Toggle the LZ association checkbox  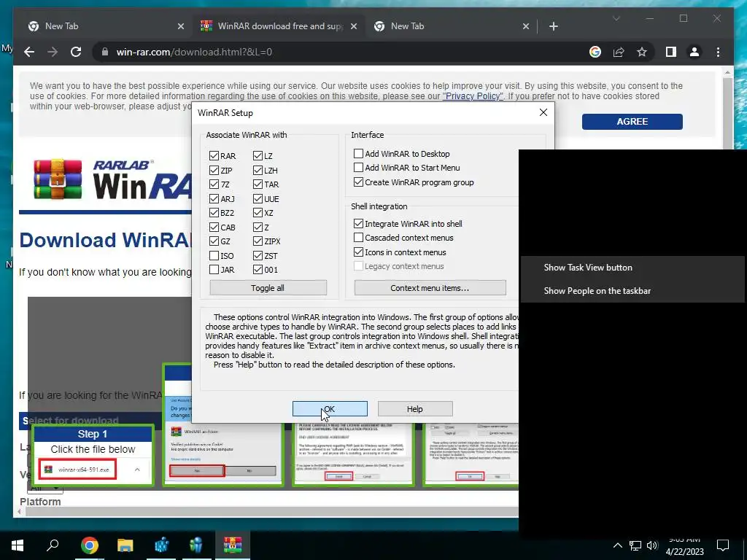pos(258,156)
